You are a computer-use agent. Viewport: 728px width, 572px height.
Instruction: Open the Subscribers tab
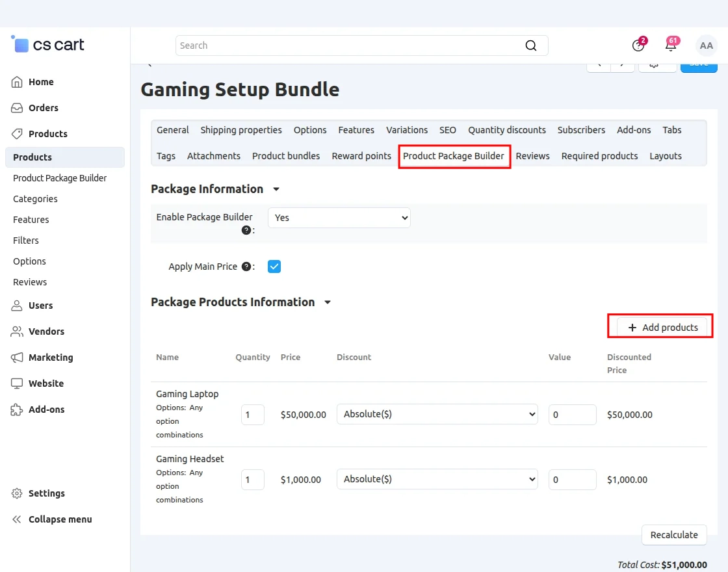pos(581,130)
